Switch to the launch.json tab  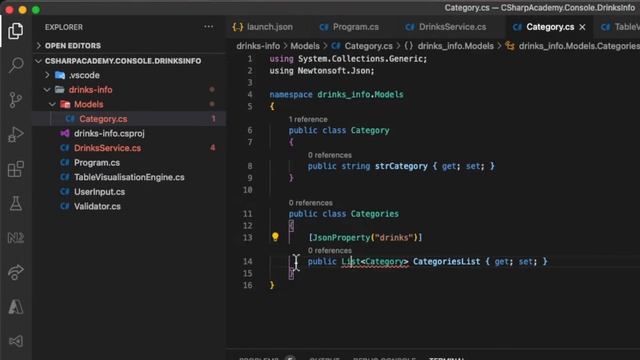click(263, 27)
